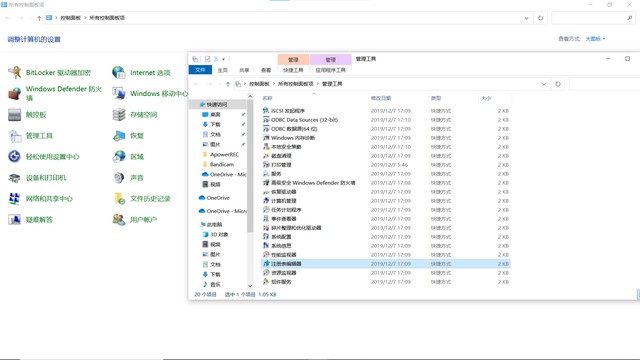Switch to the 主页 ribbon tab
Viewport: 640px width, 360px height.
tap(222, 70)
